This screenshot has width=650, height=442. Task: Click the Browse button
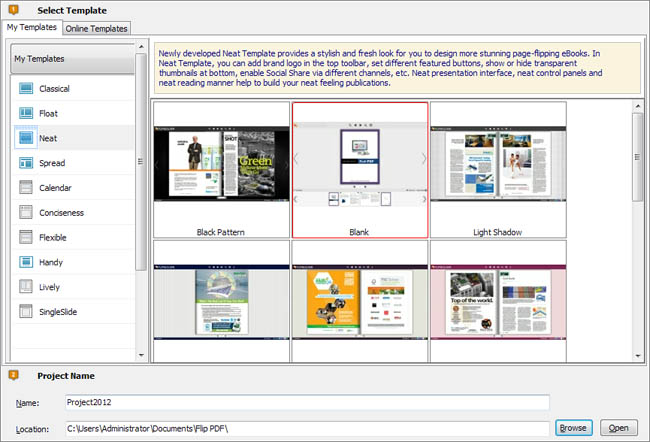574,428
